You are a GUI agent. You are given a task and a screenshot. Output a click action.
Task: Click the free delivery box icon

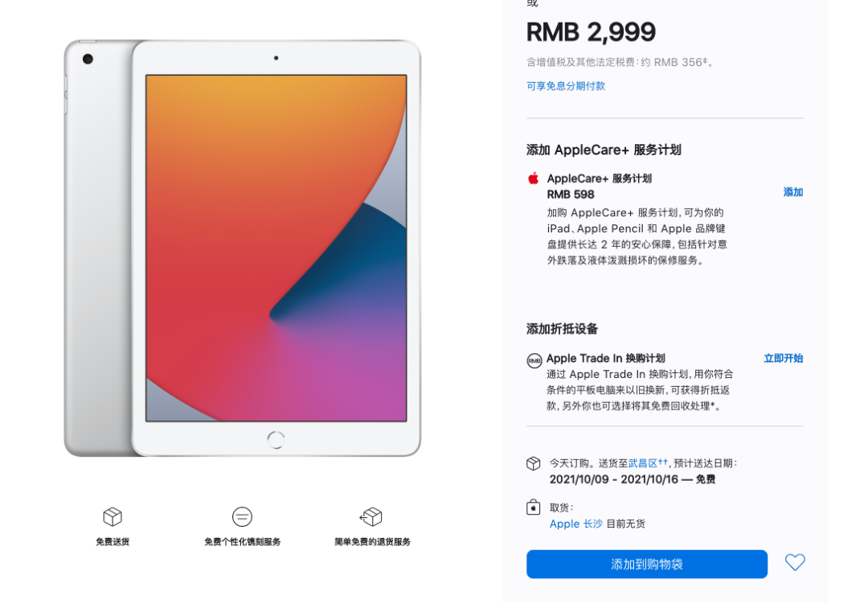point(113,516)
